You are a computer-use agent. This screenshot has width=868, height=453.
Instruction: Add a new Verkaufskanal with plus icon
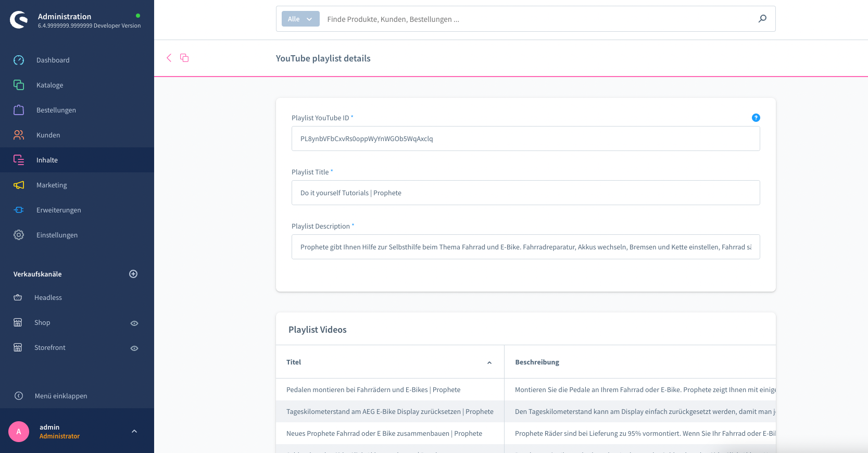point(133,274)
